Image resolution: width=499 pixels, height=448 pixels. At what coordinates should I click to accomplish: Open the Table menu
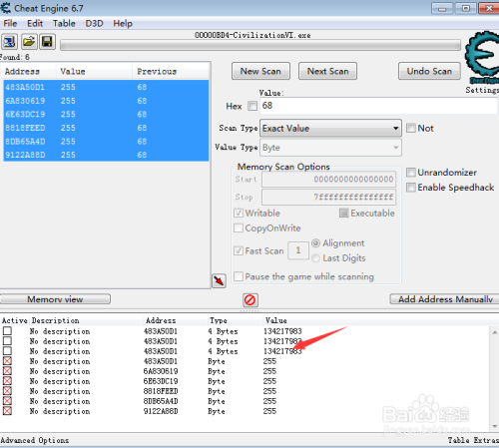click(64, 24)
